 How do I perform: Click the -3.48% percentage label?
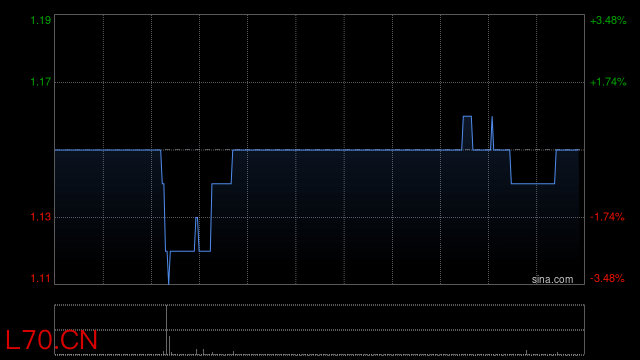coord(607,278)
